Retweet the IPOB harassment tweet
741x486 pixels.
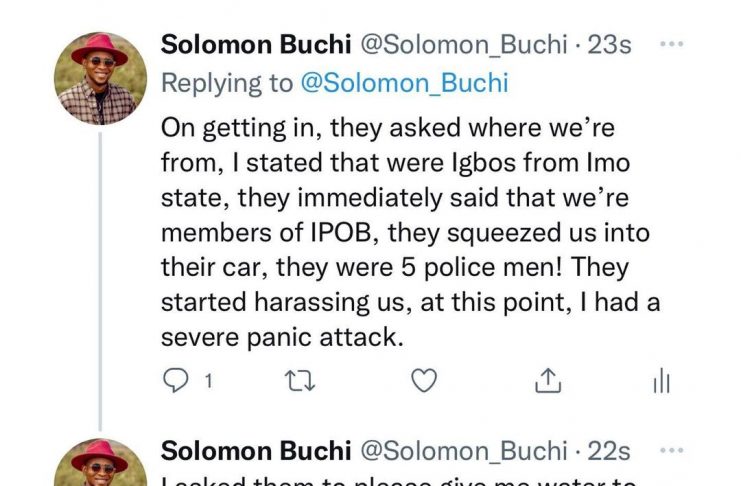pos(296,381)
